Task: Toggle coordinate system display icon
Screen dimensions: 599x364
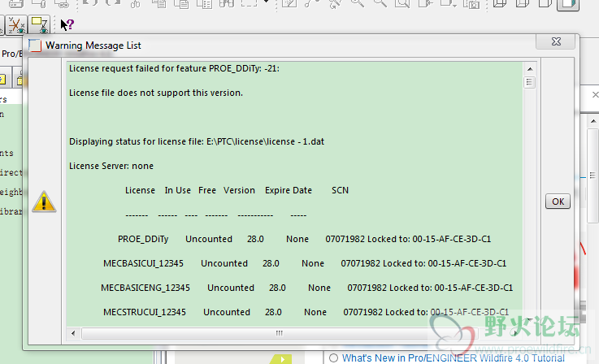Action: 16,25
